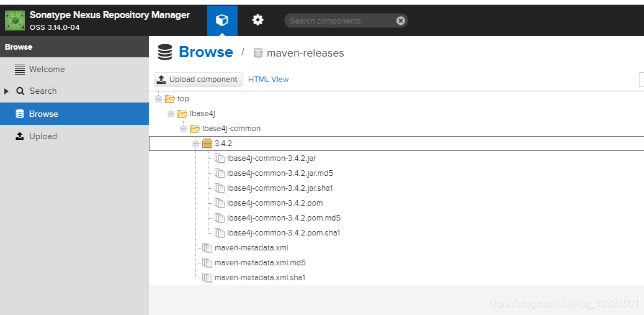
Task: Select ibase4j-common-3.4.2.jar.md5 file
Action: (x=280, y=173)
